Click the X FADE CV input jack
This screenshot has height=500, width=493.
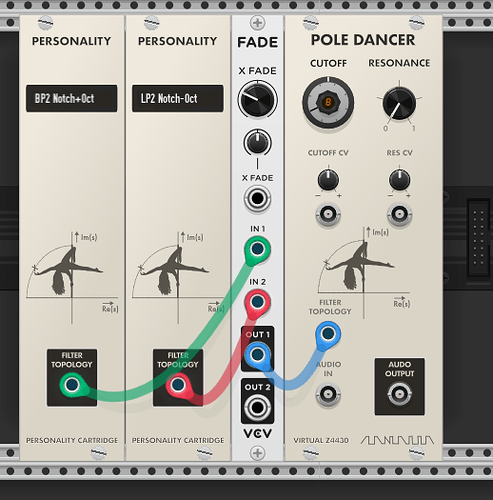[x=257, y=199]
